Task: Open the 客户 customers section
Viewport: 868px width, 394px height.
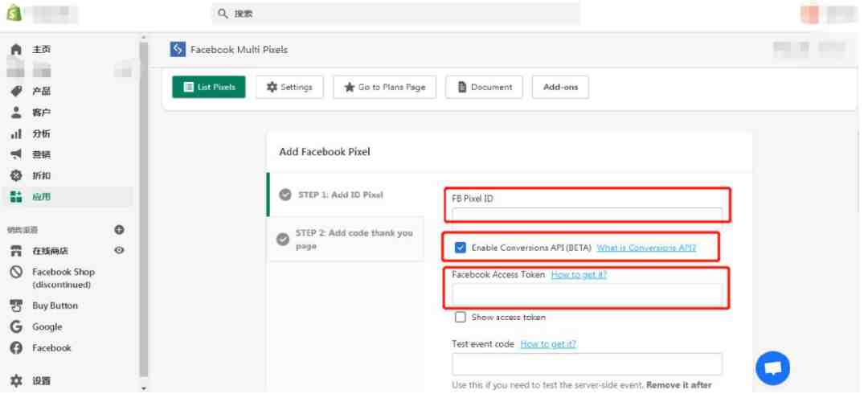Action: pyautogui.click(x=42, y=113)
